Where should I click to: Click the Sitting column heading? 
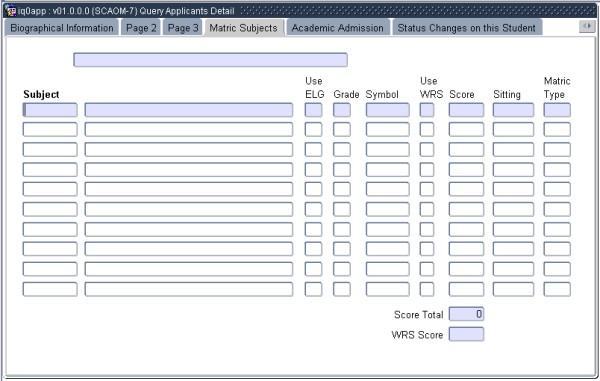coord(507,94)
